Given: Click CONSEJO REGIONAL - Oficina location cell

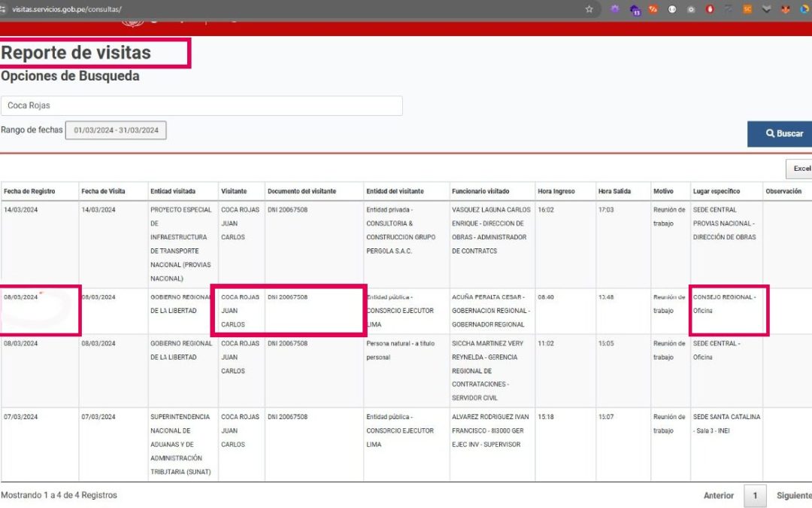Looking at the screenshot, I should click(x=726, y=311).
